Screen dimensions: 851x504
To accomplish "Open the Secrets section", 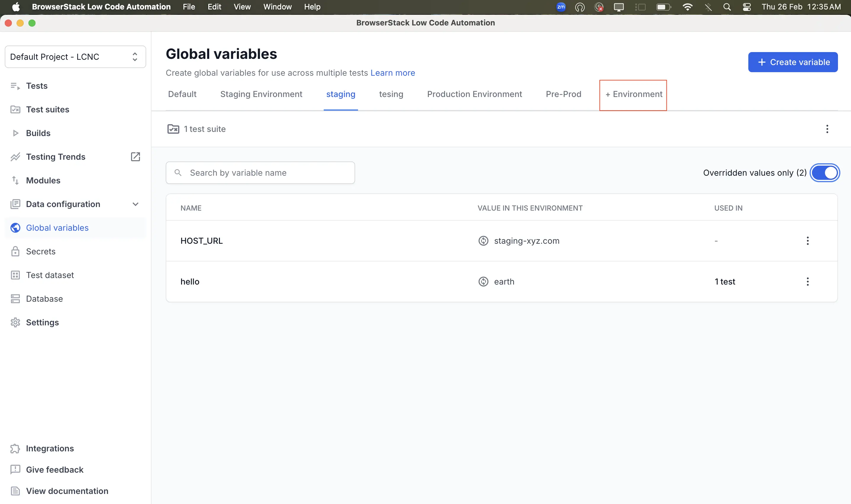I will click(41, 251).
